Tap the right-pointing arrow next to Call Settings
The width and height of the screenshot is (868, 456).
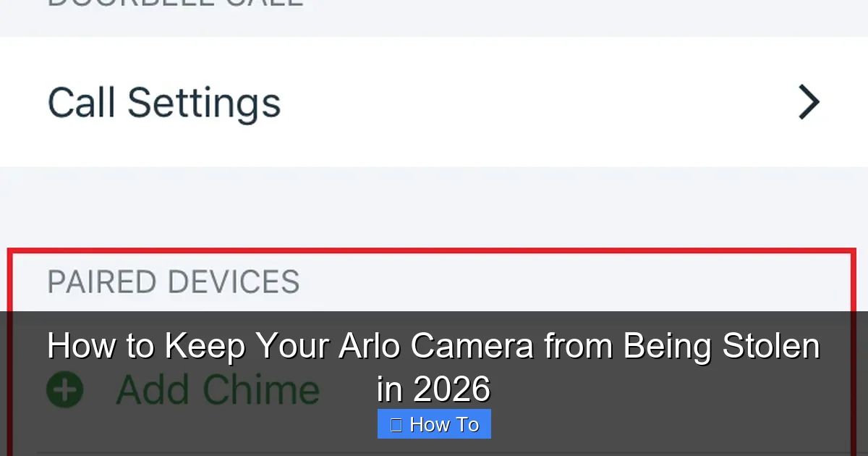tap(809, 102)
